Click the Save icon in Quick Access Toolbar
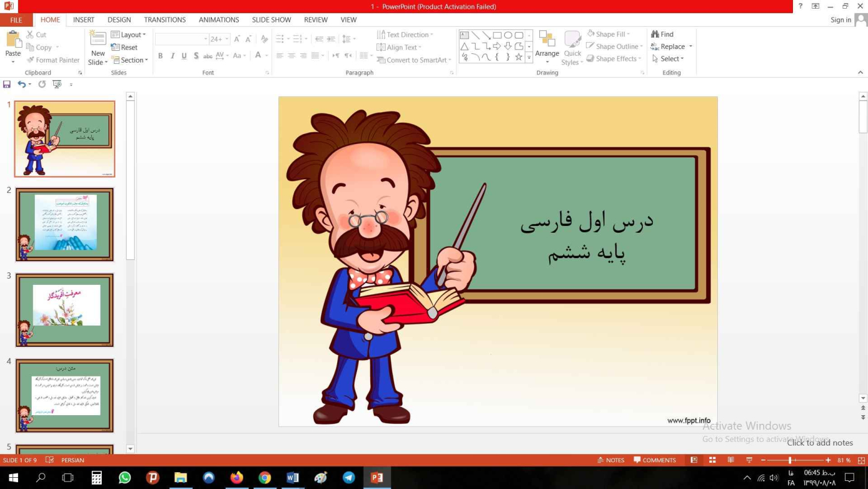 coord(7,84)
